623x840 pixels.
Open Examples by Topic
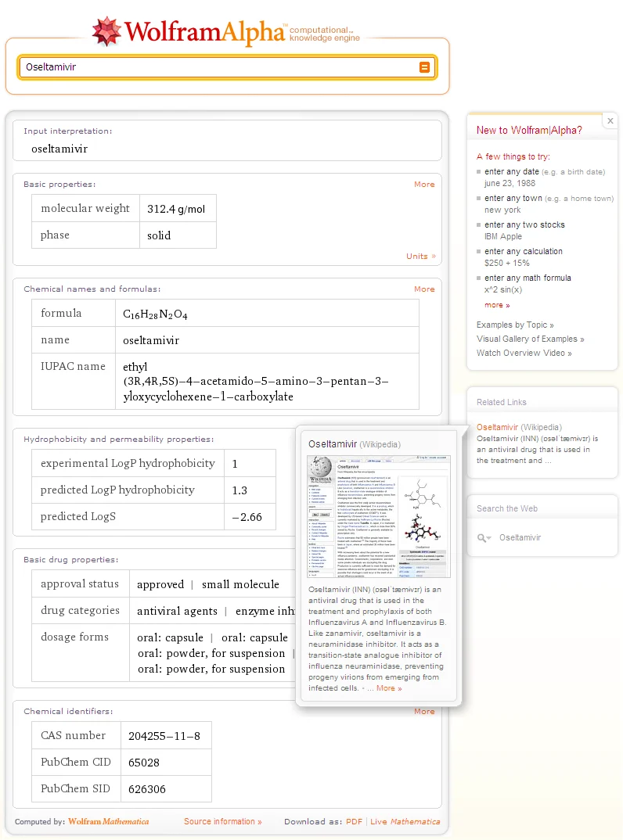515,325
